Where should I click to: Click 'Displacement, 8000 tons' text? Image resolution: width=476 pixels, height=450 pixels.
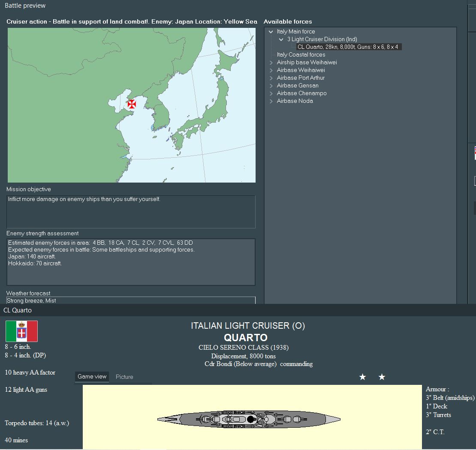244,356
